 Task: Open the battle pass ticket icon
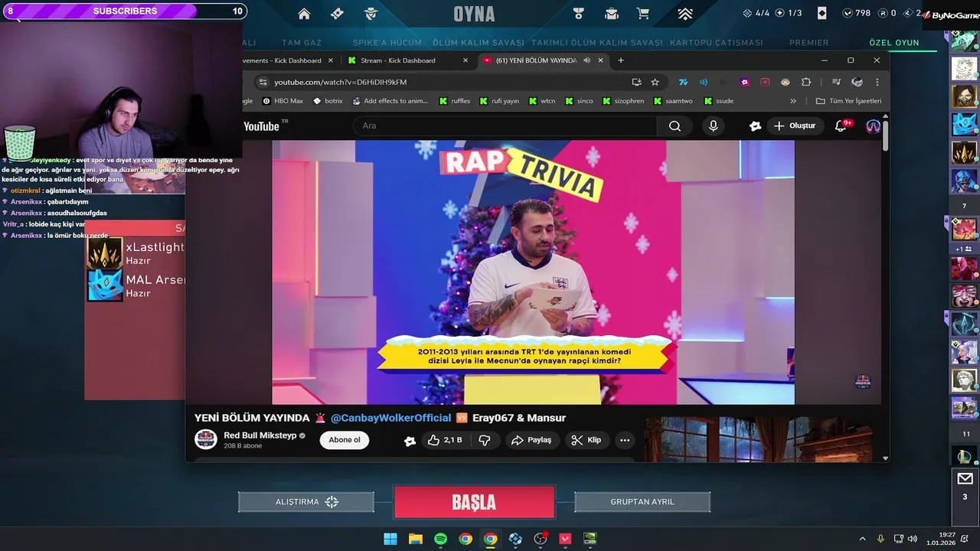[337, 14]
